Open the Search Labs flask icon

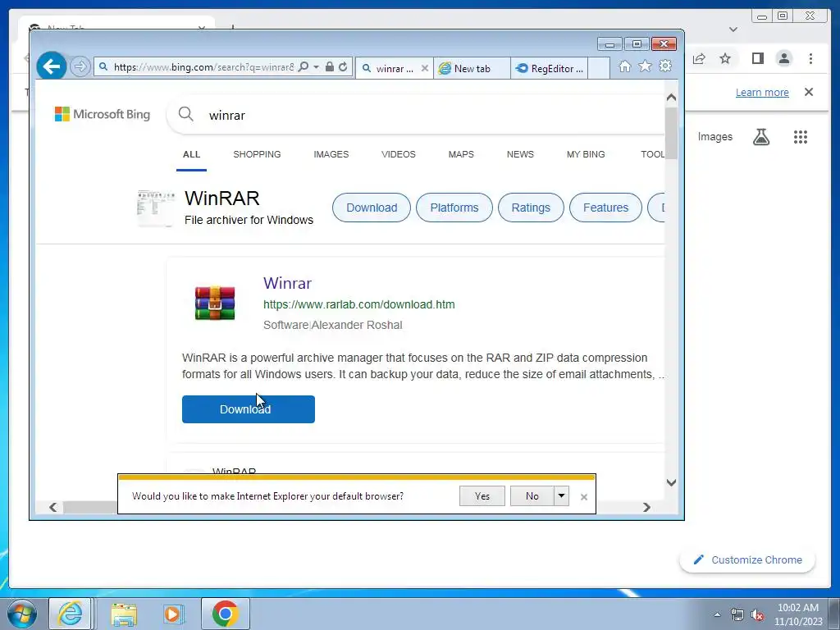[x=760, y=137]
